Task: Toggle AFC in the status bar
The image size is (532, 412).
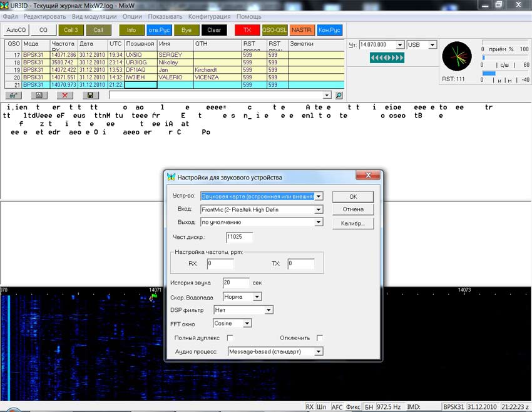Action: click(337, 407)
